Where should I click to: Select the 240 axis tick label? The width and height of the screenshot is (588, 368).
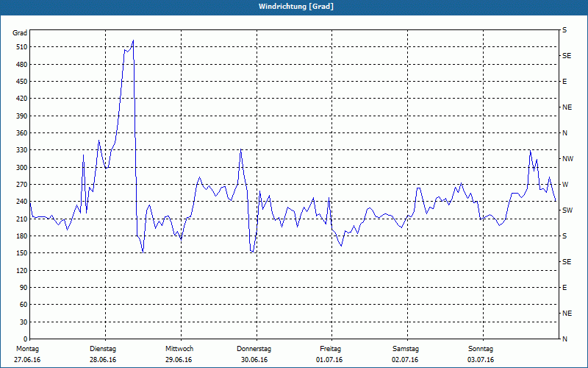tap(22, 202)
